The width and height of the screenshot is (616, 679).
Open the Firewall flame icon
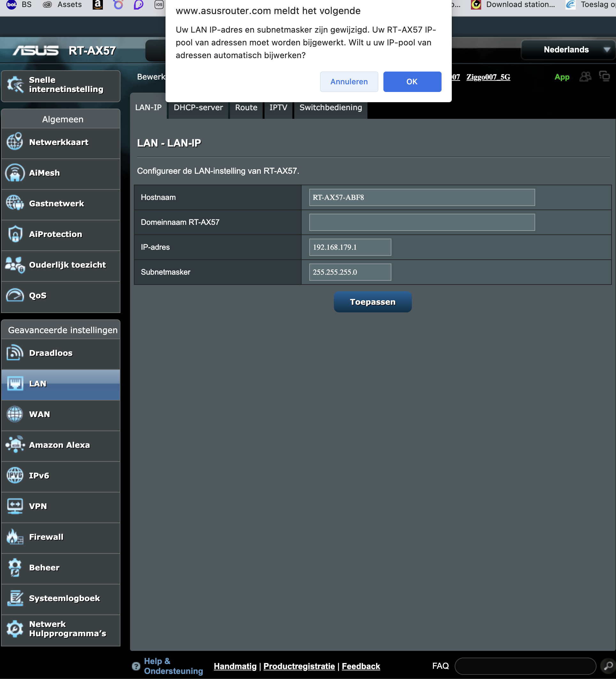click(15, 537)
